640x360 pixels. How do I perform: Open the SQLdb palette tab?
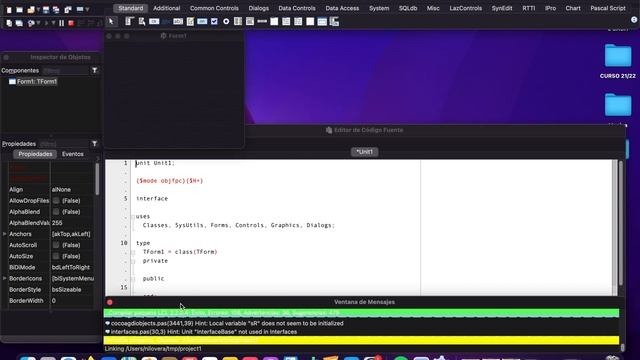408,8
